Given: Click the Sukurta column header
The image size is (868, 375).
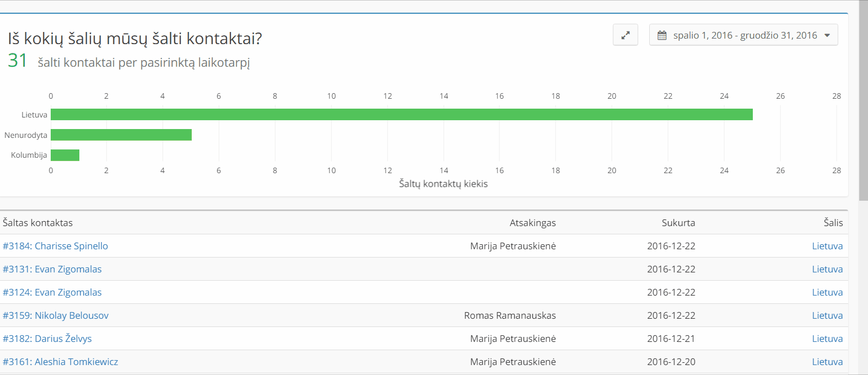Looking at the screenshot, I should pyautogui.click(x=678, y=223).
